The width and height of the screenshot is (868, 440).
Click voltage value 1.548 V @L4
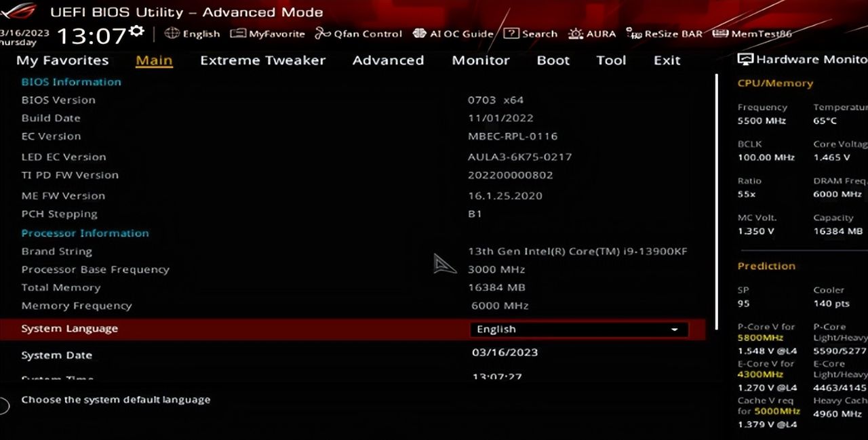click(x=767, y=351)
